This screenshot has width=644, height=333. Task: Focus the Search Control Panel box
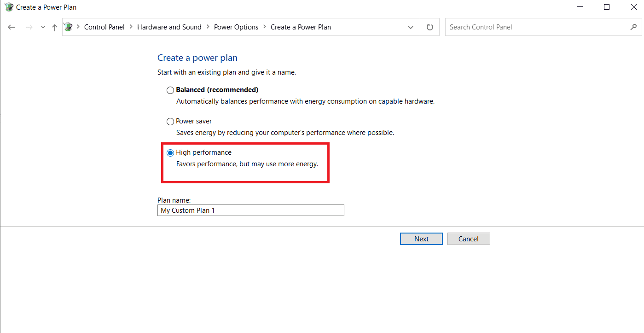pos(536,27)
